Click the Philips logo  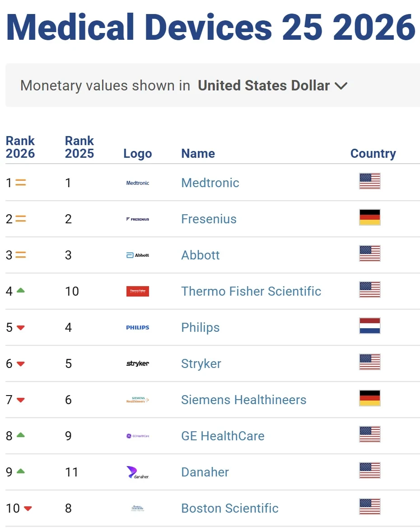click(x=138, y=327)
